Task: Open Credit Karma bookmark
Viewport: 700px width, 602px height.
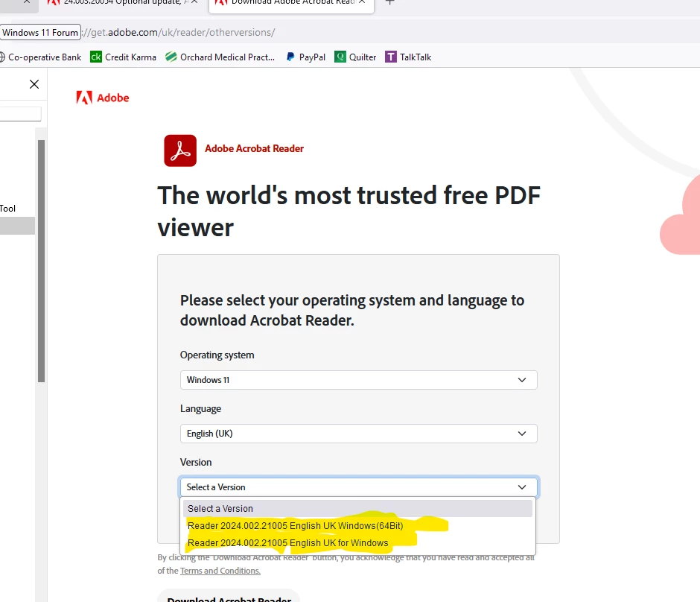Action: 123,57
